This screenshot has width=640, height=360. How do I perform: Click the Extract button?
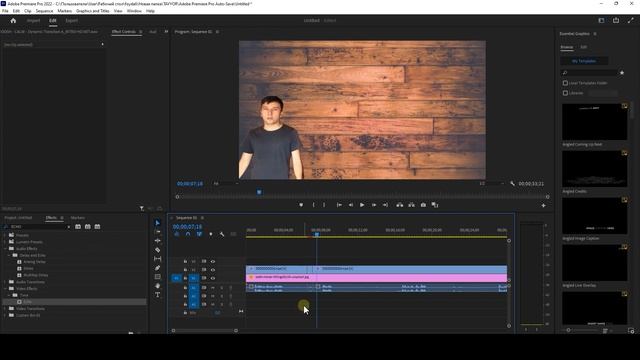pos(411,205)
